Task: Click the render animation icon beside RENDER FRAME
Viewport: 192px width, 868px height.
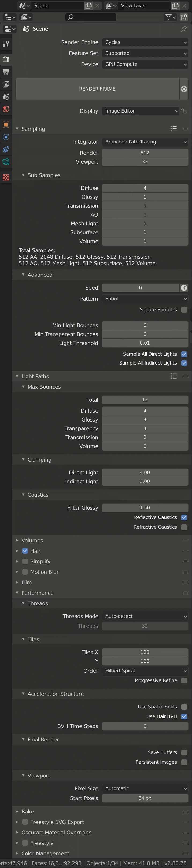Action: click(x=184, y=89)
